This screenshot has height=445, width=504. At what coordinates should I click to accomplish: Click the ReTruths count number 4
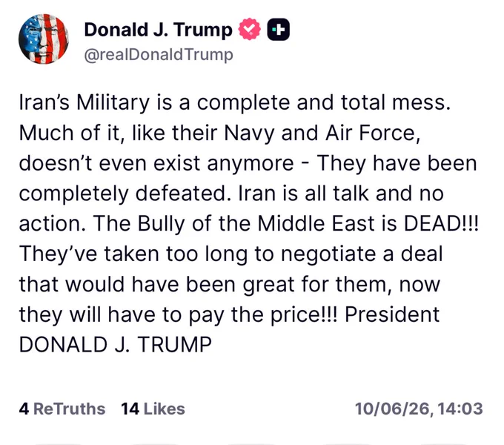coord(24,409)
